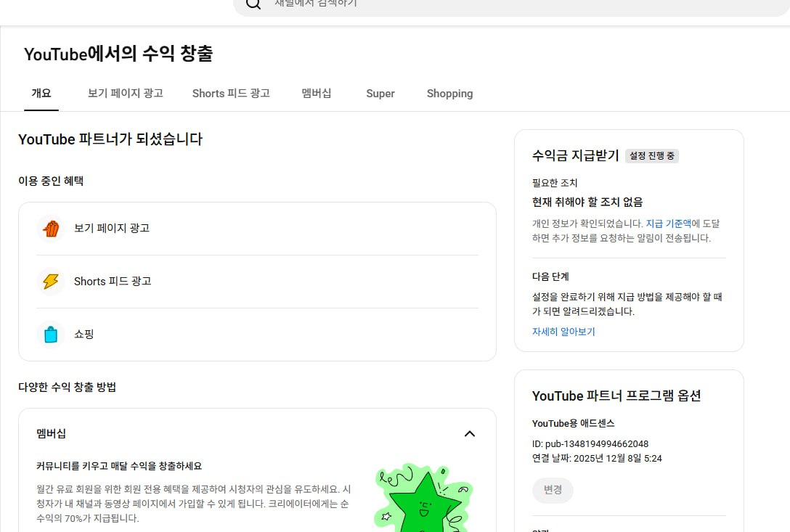Viewport: 790px width, 532px height.
Task: Open the Shorts 피드 광고 tab
Action: click(x=231, y=94)
